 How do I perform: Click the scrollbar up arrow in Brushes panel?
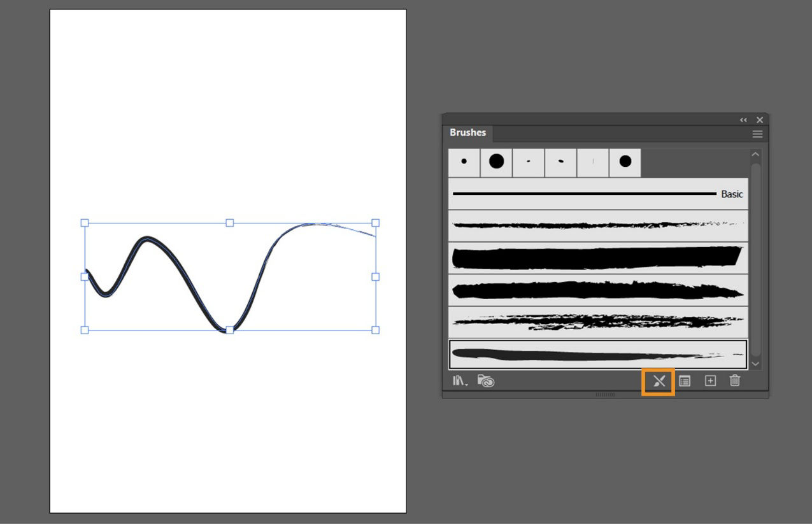(755, 153)
